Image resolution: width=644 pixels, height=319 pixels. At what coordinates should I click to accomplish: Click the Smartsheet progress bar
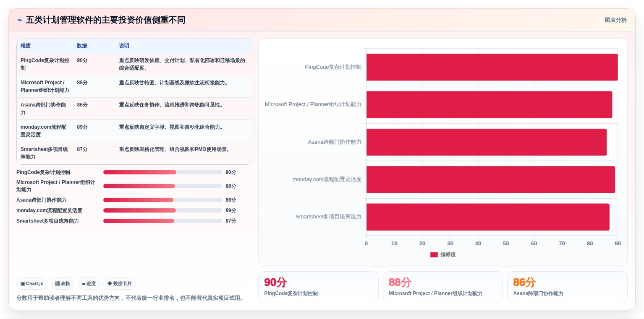click(x=162, y=221)
